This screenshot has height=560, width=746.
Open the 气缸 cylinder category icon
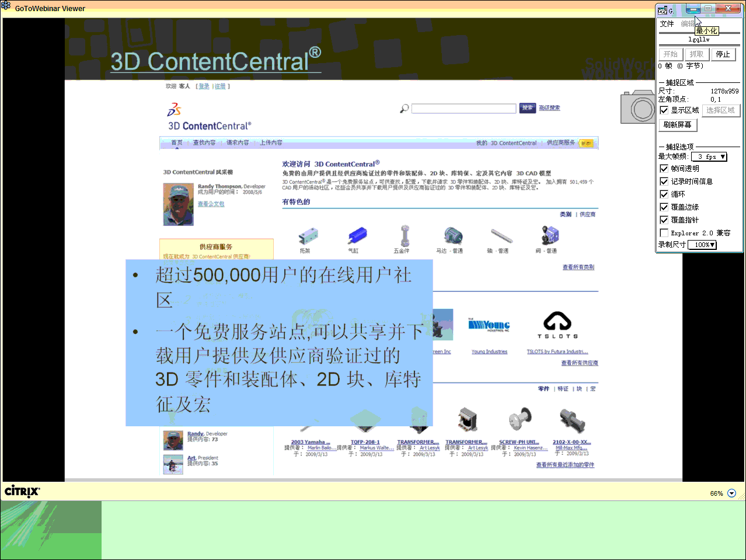(x=357, y=235)
